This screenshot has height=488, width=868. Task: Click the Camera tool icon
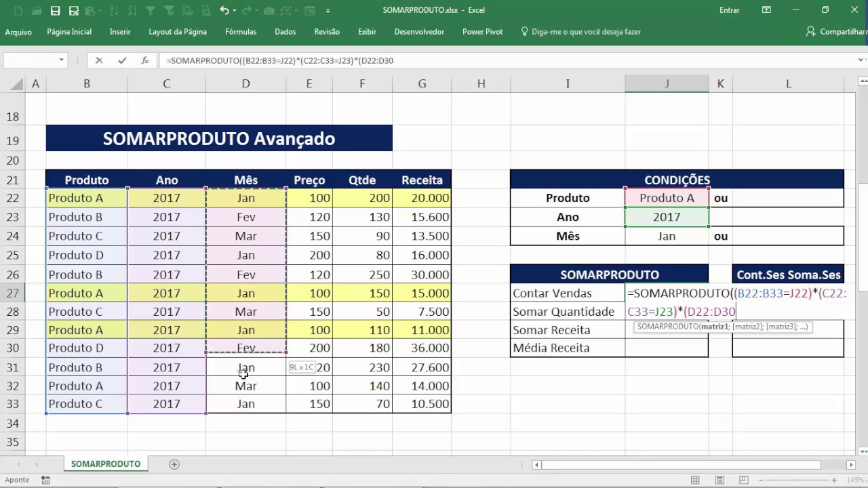point(269,10)
